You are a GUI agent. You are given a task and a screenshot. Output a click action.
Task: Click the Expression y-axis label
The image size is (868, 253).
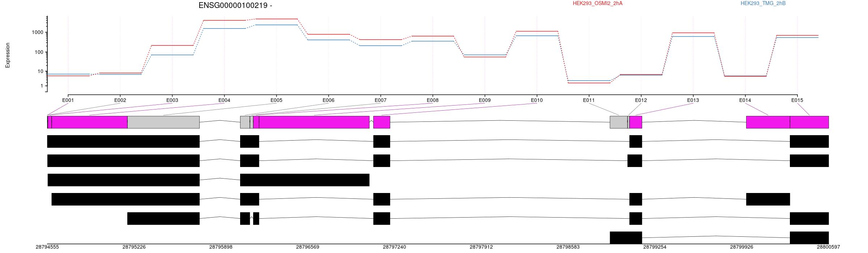tap(8, 55)
